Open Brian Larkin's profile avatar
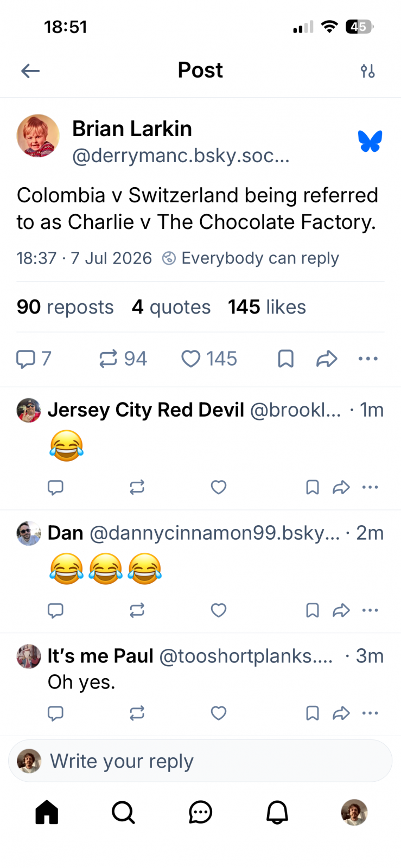The height and width of the screenshot is (868, 401). (x=38, y=136)
